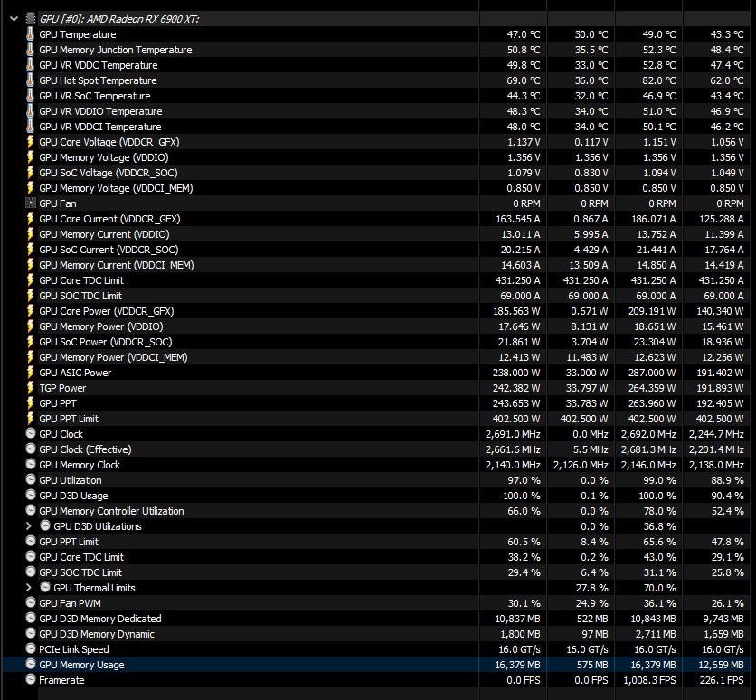Image resolution: width=756 pixels, height=700 pixels.
Task: Click the chip icon beside GPU [#0] header
Action: (x=31, y=19)
